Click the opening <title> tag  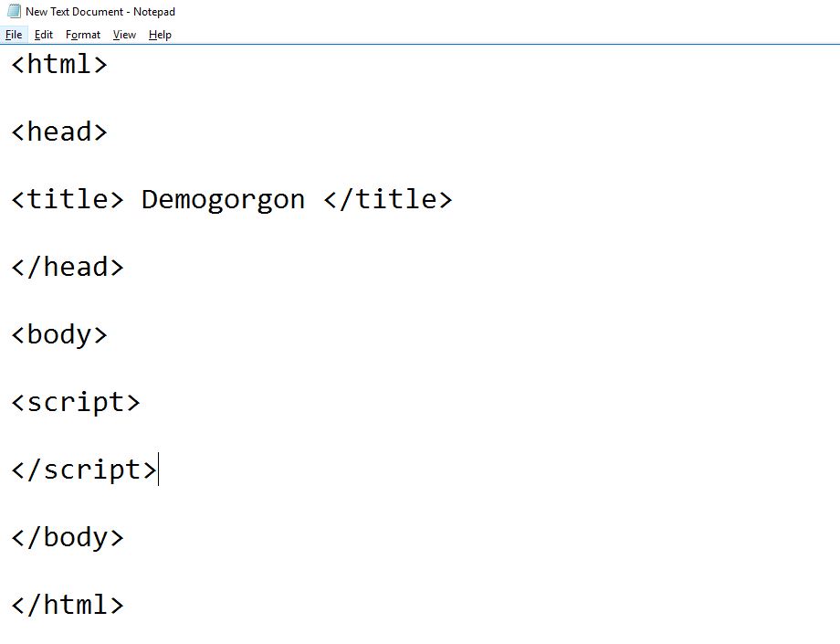click(x=68, y=199)
